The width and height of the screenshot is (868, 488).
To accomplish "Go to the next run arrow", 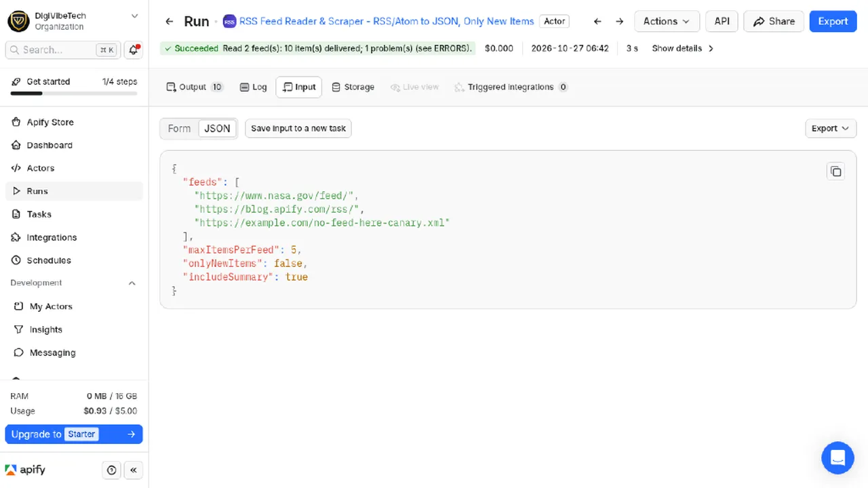I will (x=620, y=22).
